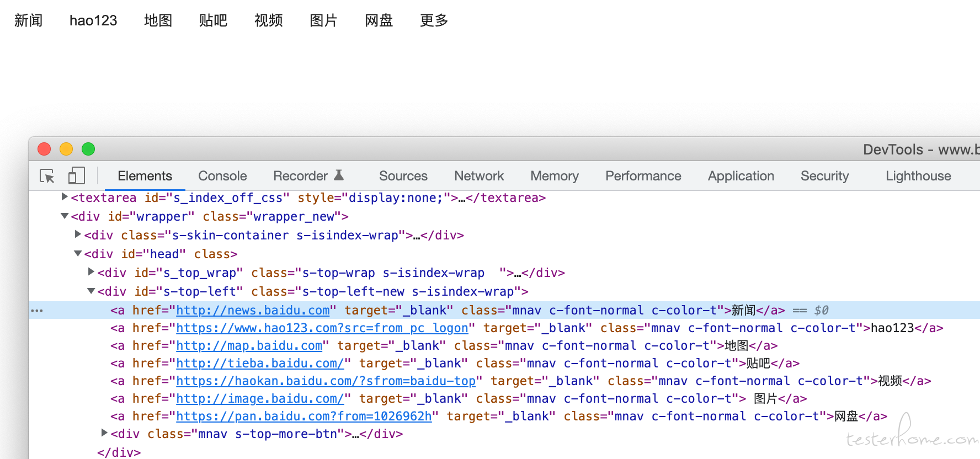Expand the div#s_top_wrap node
The image size is (980, 459).
pyautogui.click(x=91, y=272)
